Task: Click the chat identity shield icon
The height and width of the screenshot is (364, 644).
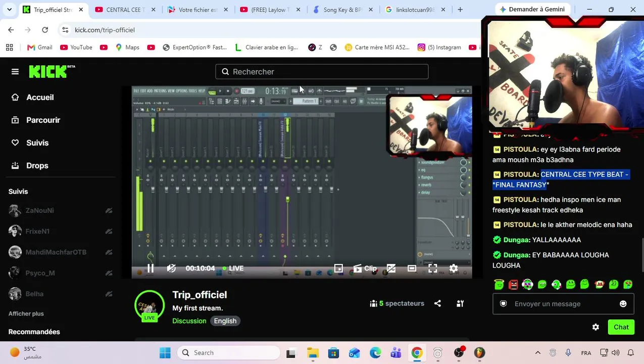Action: click(503, 304)
